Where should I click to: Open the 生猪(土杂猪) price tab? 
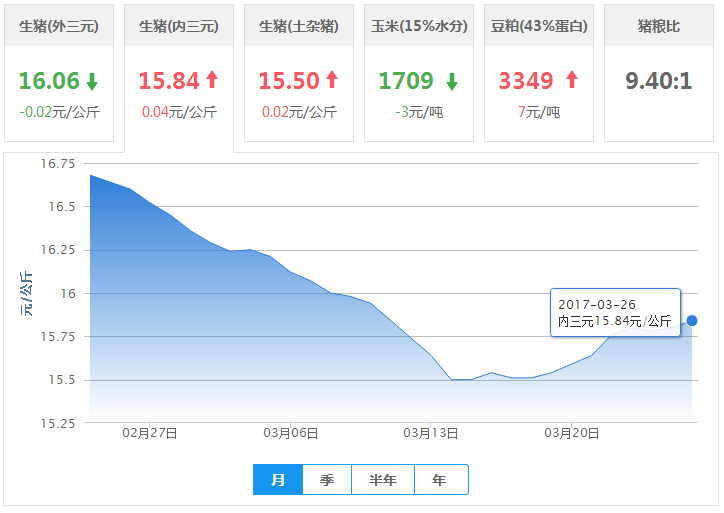pos(299,27)
